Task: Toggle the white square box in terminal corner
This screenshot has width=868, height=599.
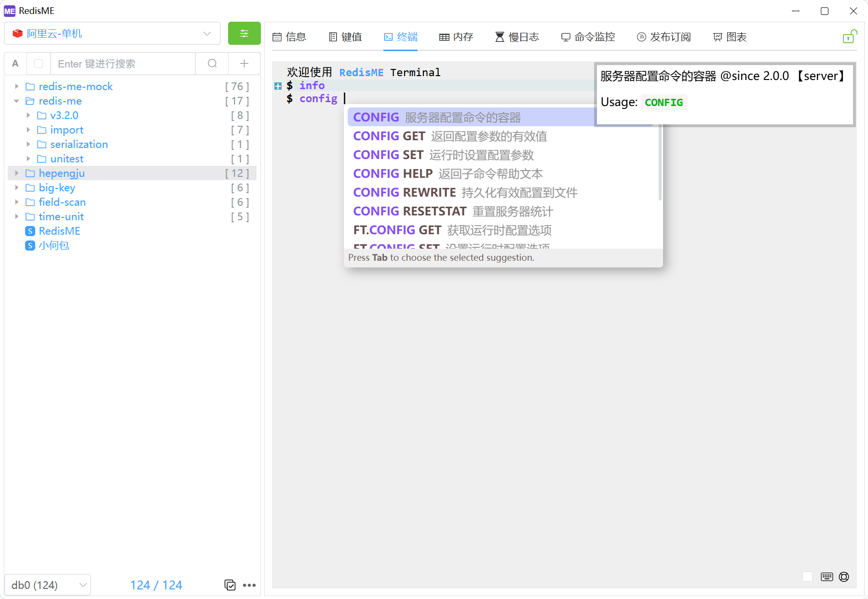Action: 808,577
